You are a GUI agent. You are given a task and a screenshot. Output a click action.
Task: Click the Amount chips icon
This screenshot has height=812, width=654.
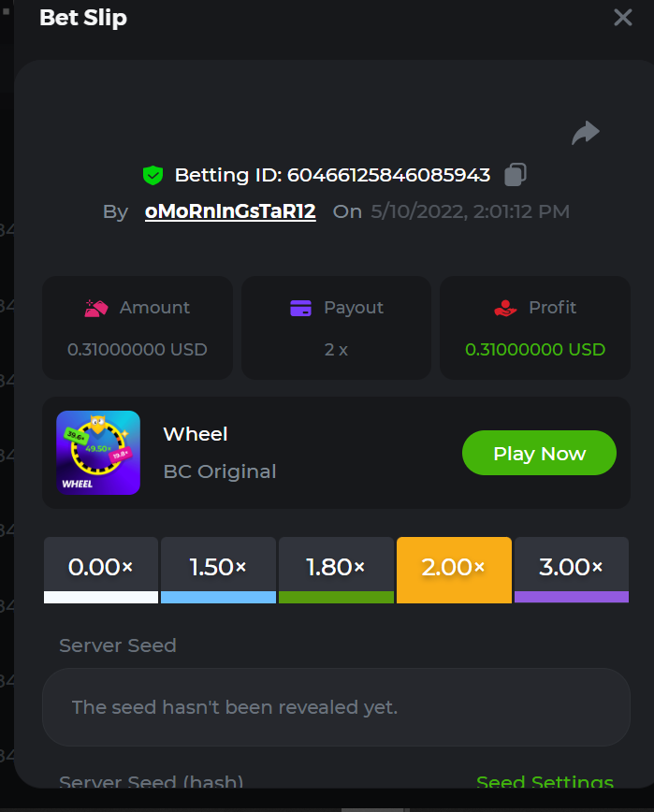pyautogui.click(x=96, y=308)
